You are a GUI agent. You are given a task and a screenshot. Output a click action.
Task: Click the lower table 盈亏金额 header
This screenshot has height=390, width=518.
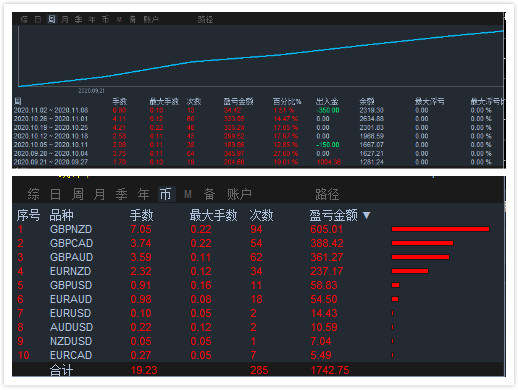tap(334, 215)
